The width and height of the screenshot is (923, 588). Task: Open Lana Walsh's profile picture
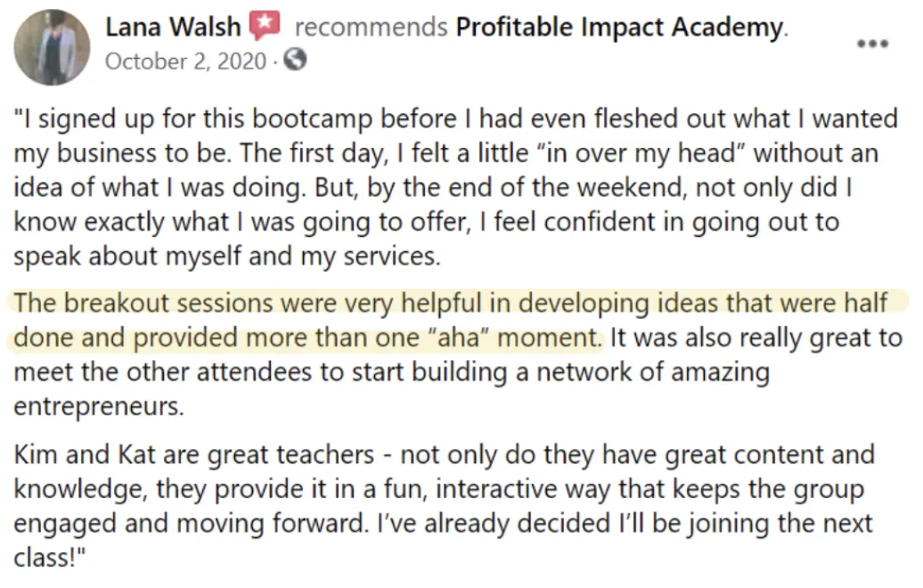pyautogui.click(x=52, y=47)
